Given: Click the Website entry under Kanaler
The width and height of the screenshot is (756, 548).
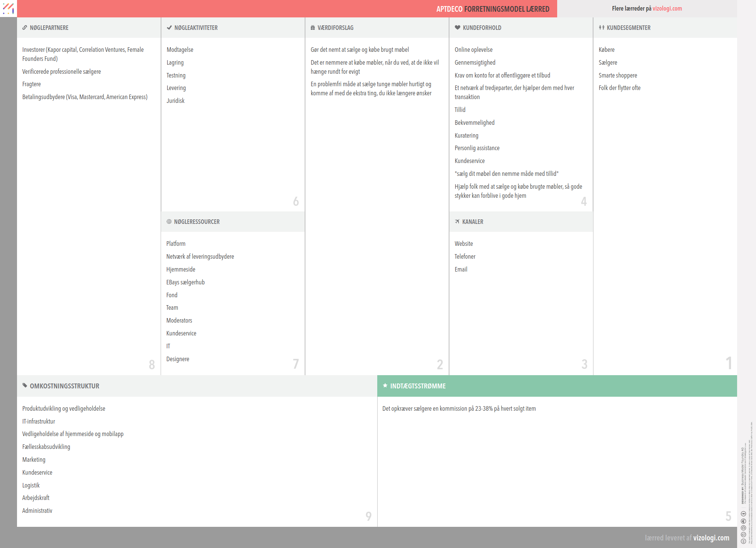Looking at the screenshot, I should 463,244.
